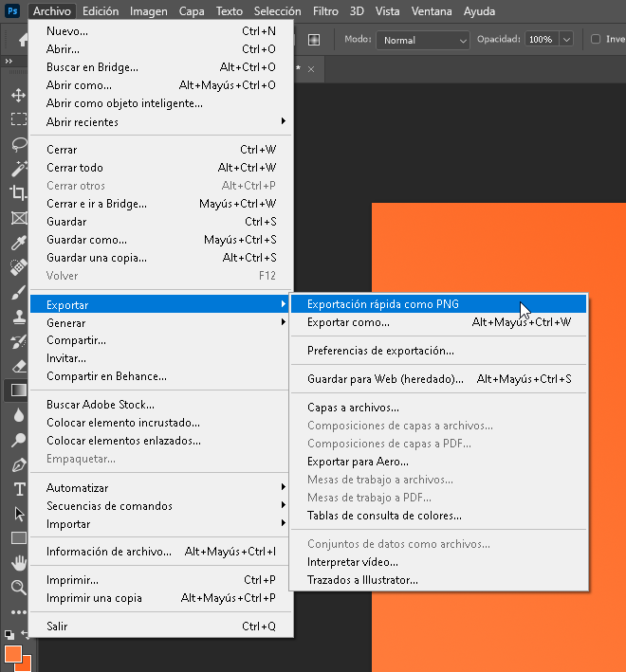Select the Eraser tool

pos(18,367)
